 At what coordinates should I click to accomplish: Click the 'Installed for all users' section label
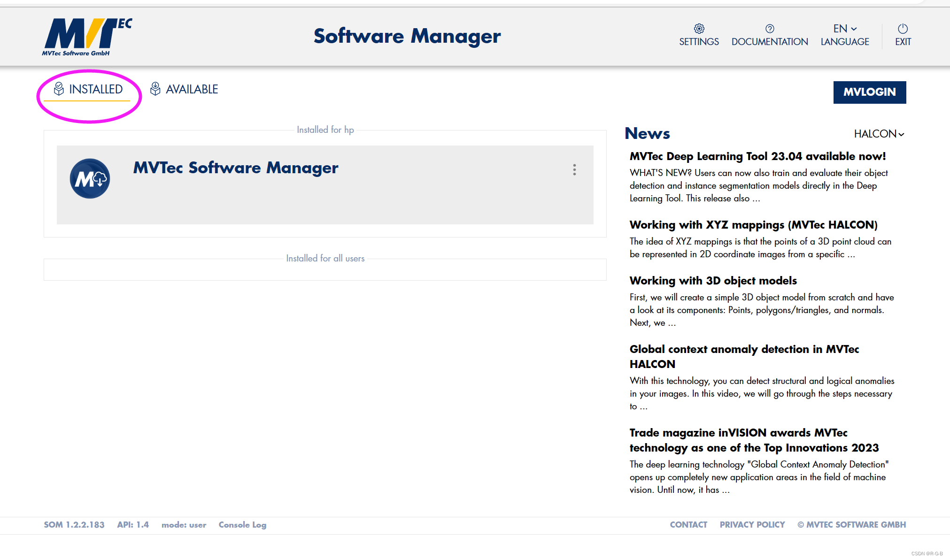click(x=325, y=258)
